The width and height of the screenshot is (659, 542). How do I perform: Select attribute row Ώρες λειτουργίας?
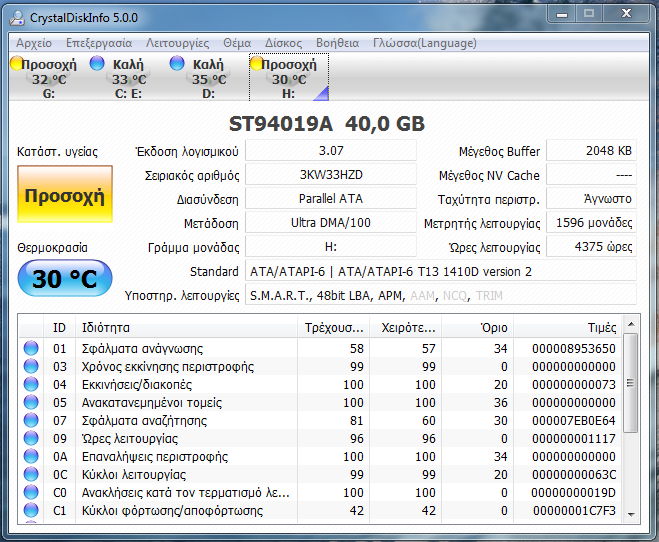pos(321,439)
